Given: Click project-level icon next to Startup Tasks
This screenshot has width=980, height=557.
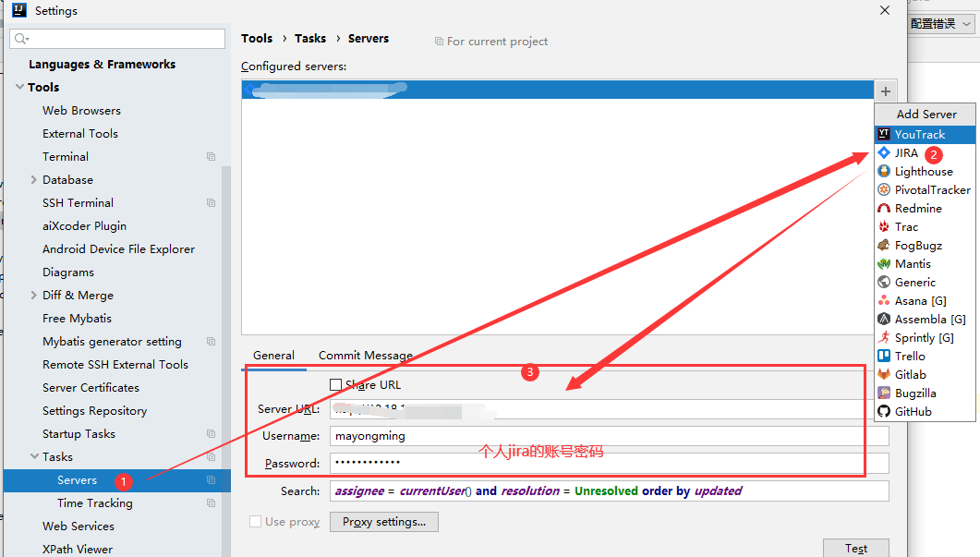Looking at the screenshot, I should (x=212, y=434).
